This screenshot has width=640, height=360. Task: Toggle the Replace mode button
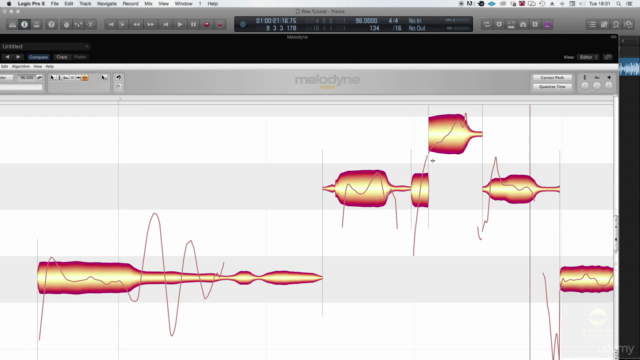click(499, 24)
